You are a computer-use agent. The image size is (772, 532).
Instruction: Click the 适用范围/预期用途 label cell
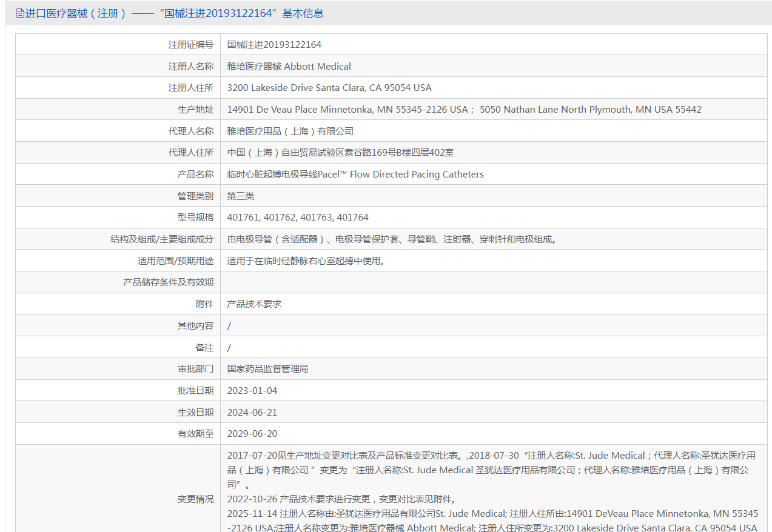118,261
